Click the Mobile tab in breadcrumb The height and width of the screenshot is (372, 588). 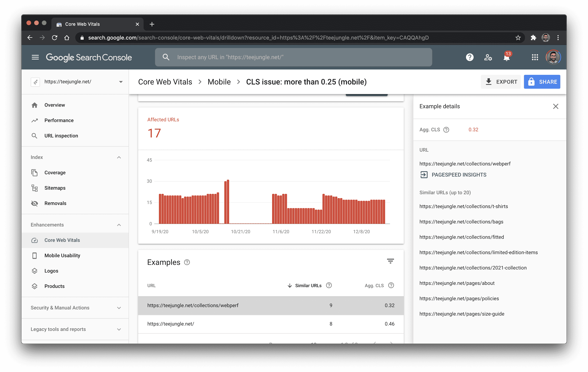[219, 82]
